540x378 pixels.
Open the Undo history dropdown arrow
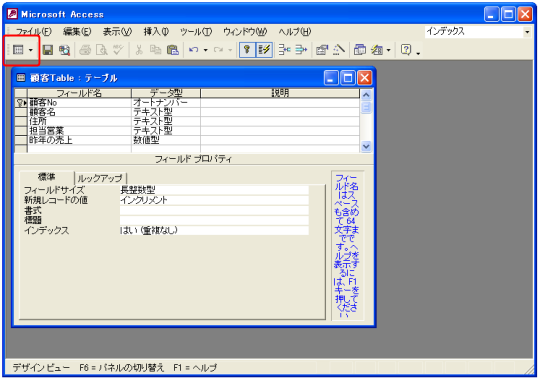point(206,50)
